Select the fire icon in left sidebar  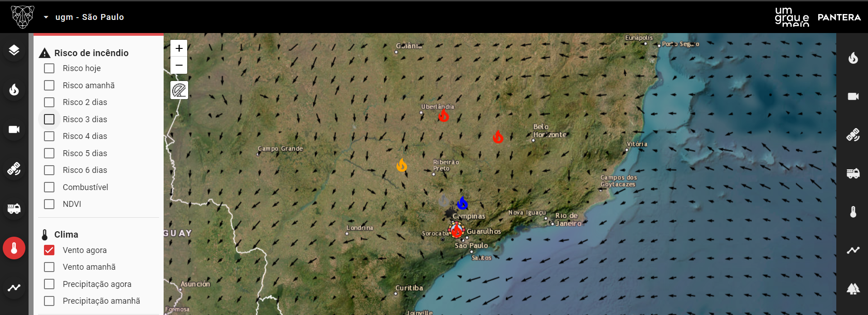pos(14,90)
